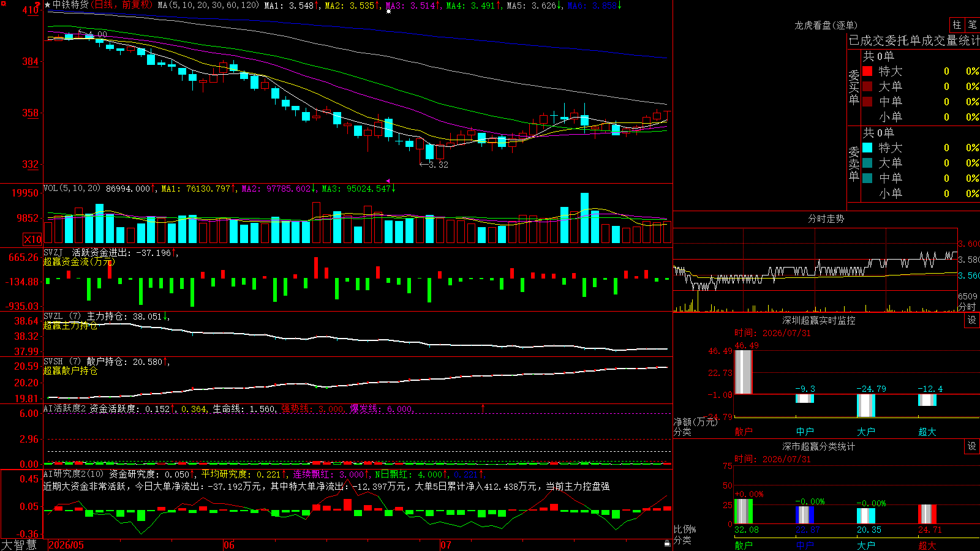Click the 06 month marker on the date axis

[229, 545]
